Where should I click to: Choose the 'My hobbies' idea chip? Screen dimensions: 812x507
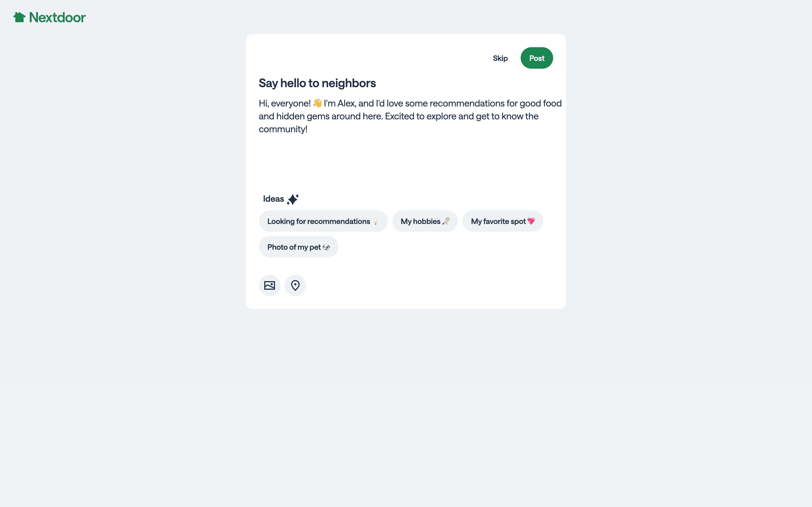point(421,221)
